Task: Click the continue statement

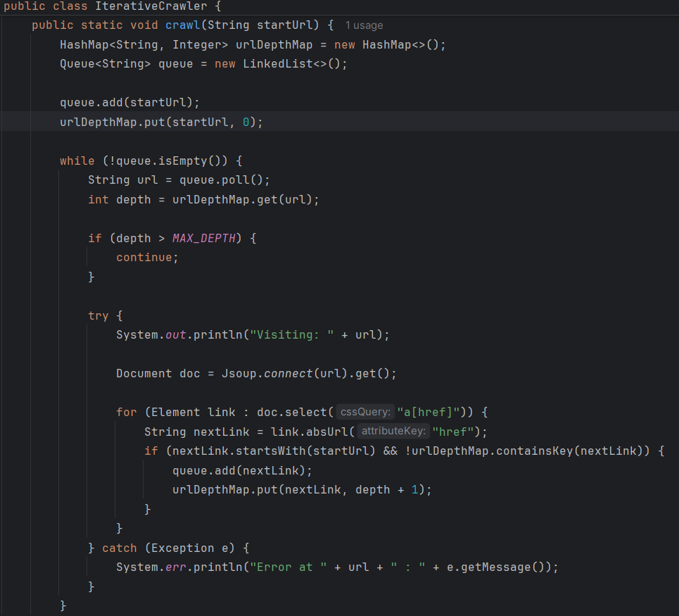Action: (144, 257)
